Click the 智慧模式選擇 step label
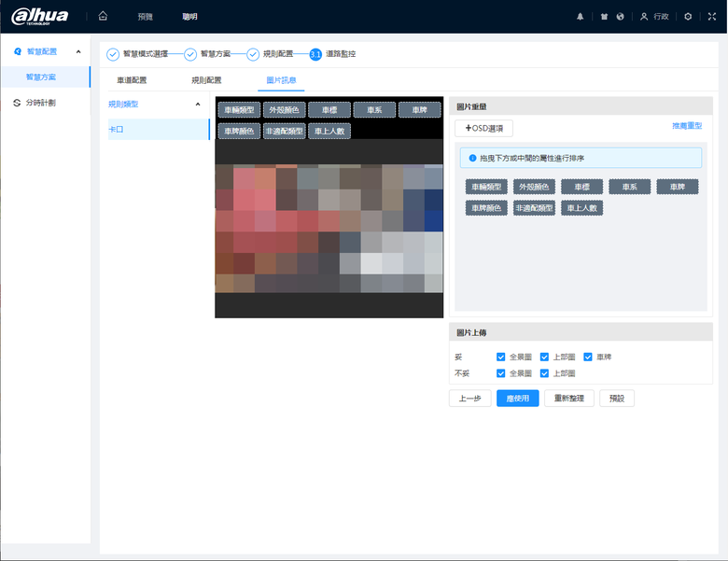This screenshot has width=728, height=561. click(146, 54)
